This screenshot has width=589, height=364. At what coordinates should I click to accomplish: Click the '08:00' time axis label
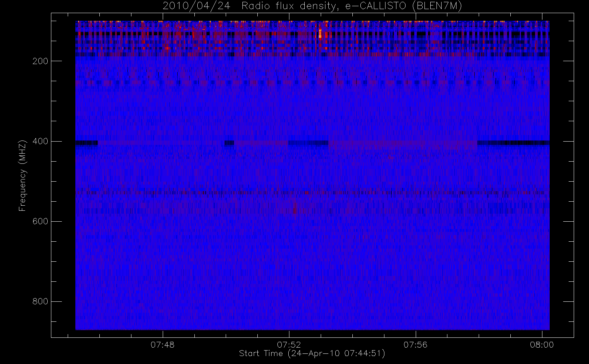pyautogui.click(x=542, y=345)
